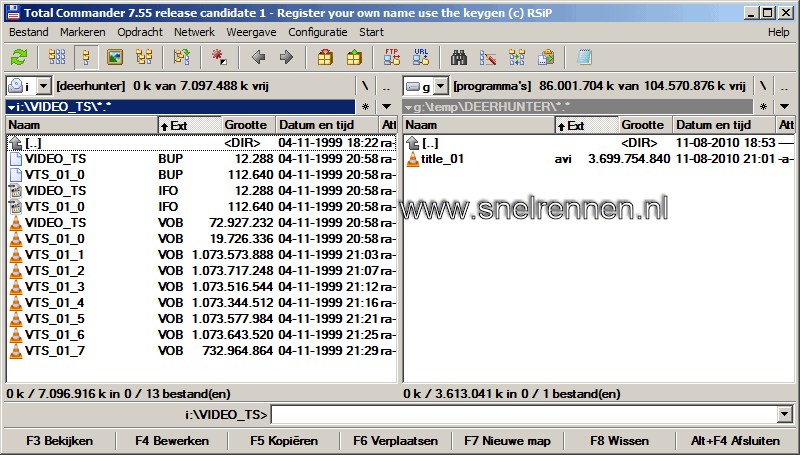Sort left panel by Ext column
The height and width of the screenshot is (455, 800).
pos(190,125)
